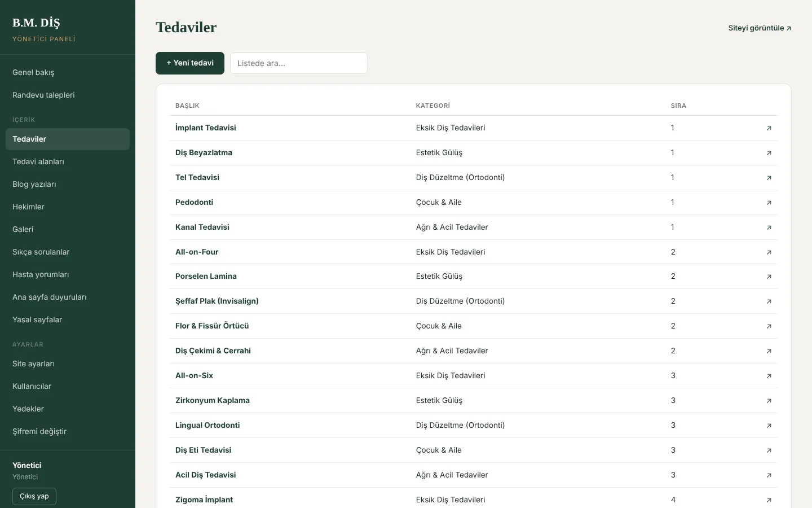Screen dimensions: 812x508
Task: Open the İmplant Tedavisi title
Action: tap(206, 128)
